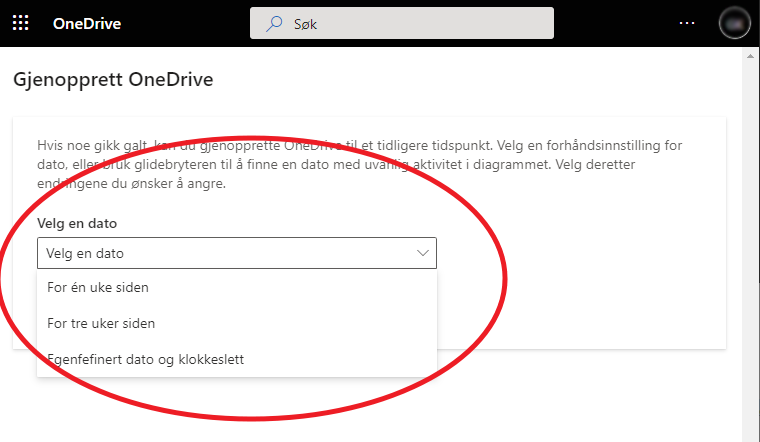Viewport: 760px width, 442px height.
Task: Open the Velg en dato dropdown
Action: [x=237, y=253]
